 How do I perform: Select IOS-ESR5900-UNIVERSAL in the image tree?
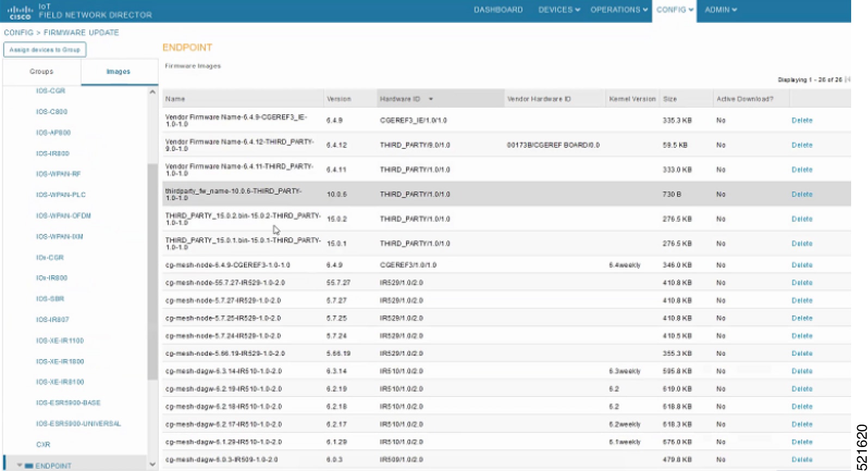point(78,424)
